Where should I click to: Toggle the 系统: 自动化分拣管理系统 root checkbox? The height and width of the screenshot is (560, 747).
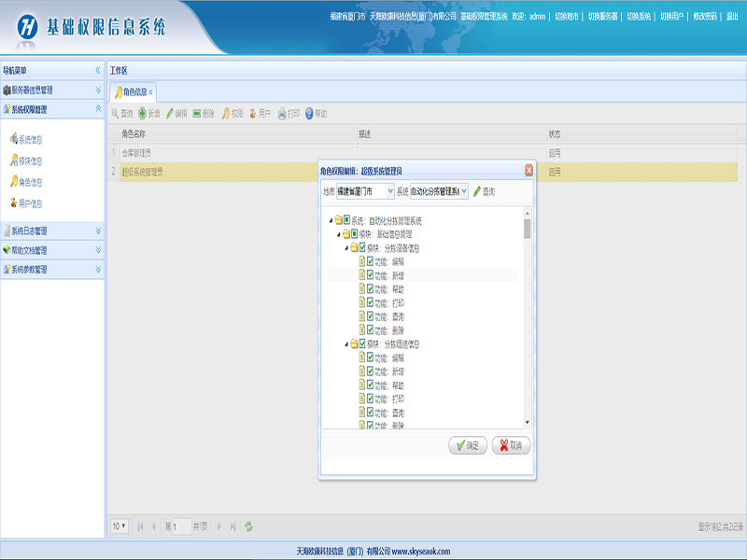pos(346,220)
